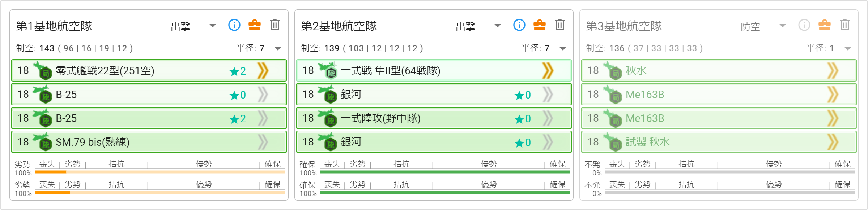
Task: Click ★2 improvement level on second B-25
Action: pyautogui.click(x=238, y=119)
